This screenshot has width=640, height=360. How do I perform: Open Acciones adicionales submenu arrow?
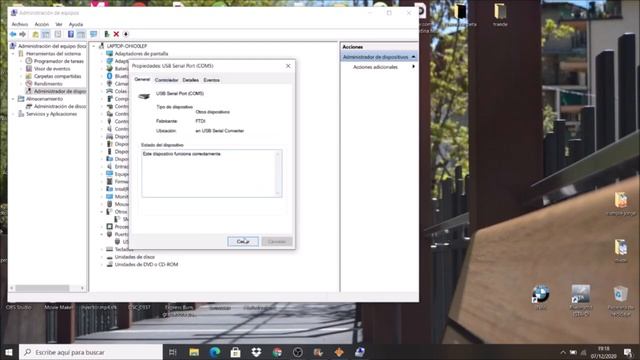[413, 67]
